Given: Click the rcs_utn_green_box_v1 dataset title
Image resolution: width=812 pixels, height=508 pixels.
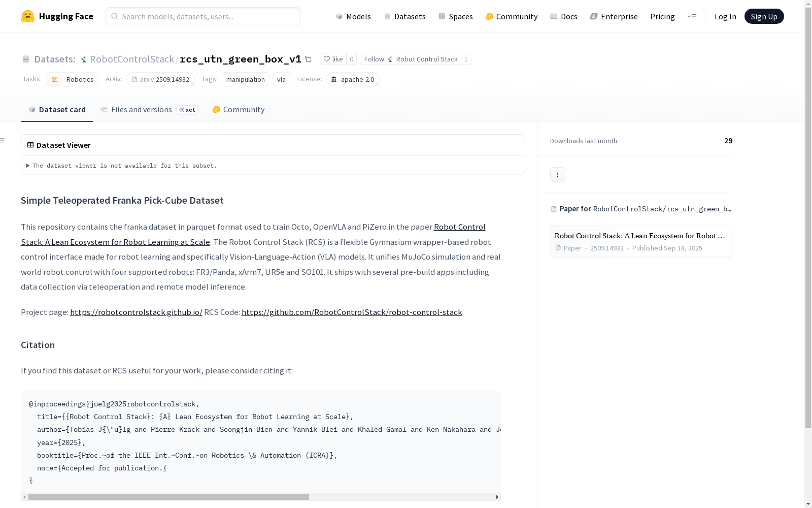Looking at the screenshot, I should (241, 59).
